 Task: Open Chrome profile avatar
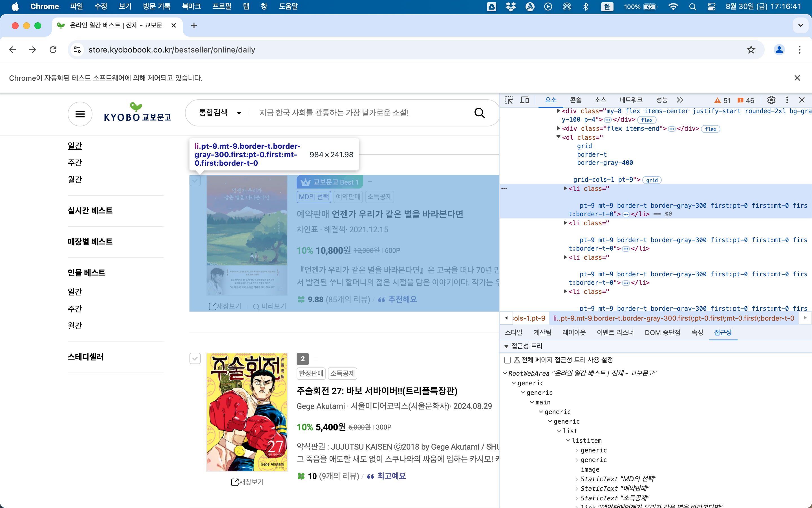tap(779, 50)
